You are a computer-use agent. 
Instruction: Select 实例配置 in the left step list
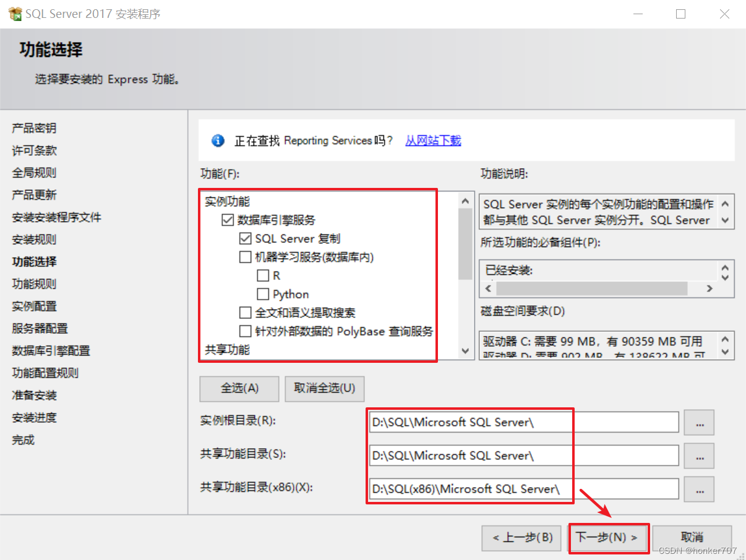coord(33,306)
